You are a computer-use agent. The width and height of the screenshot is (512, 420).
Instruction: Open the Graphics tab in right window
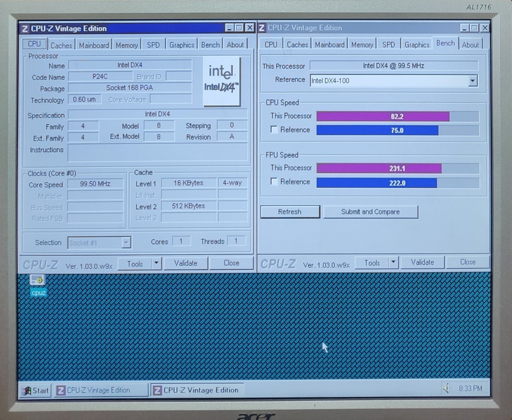(x=417, y=44)
